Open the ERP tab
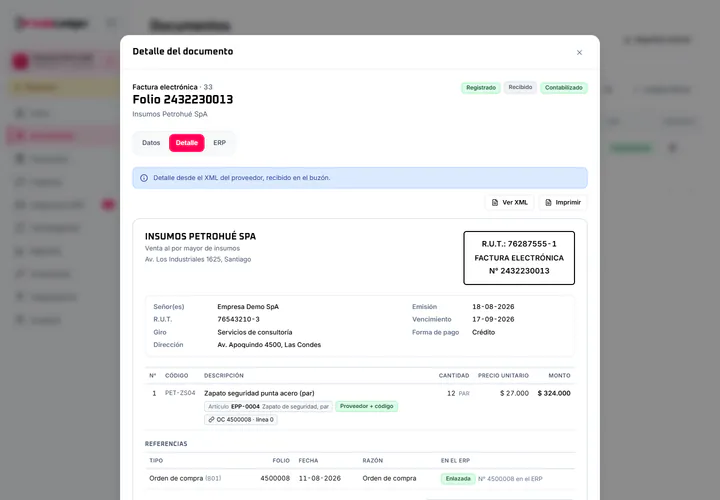 tap(219, 143)
